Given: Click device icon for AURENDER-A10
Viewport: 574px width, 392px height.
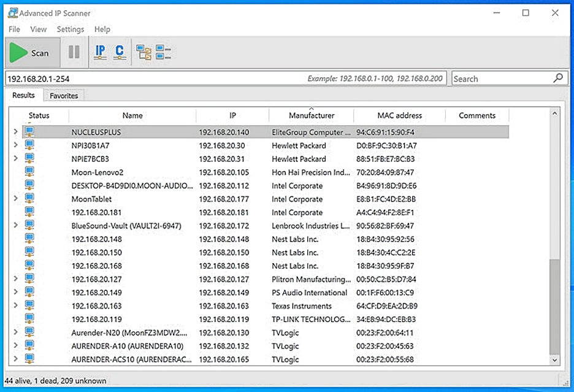Looking at the screenshot, I should coord(29,345).
